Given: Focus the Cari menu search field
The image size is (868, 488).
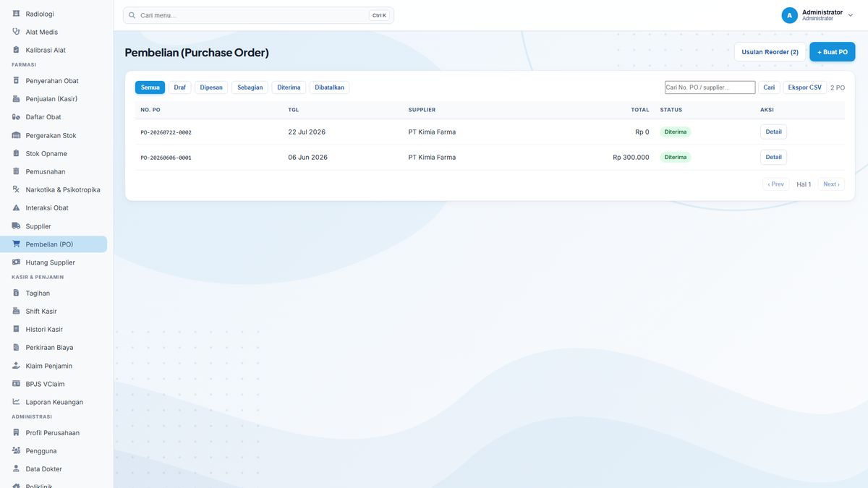Looking at the screenshot, I should click(x=258, y=15).
